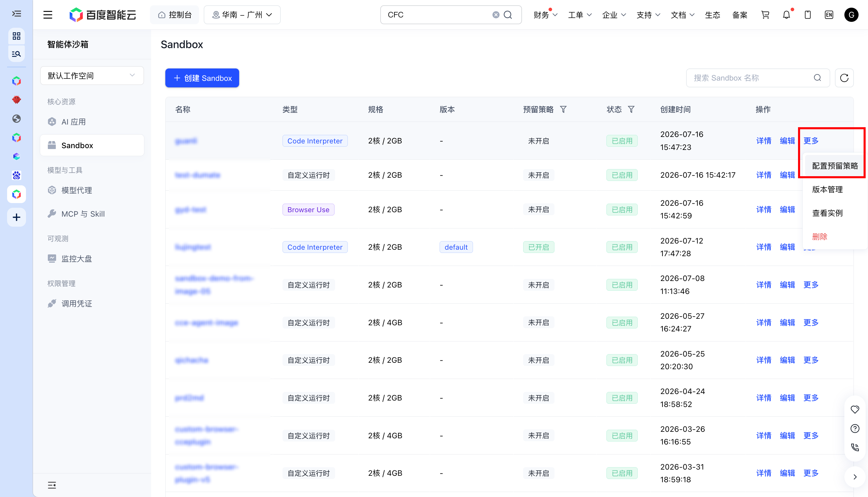Open the help question-mark floating icon
868x497 pixels.
(855, 429)
